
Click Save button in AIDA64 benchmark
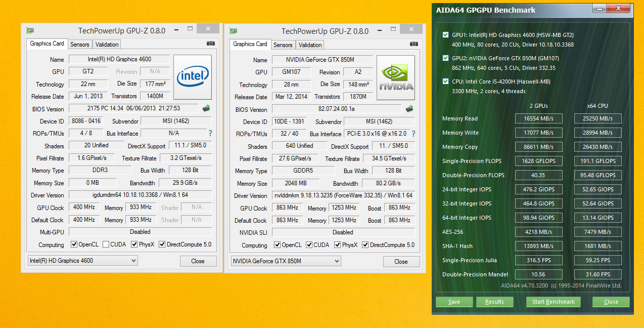click(x=454, y=302)
